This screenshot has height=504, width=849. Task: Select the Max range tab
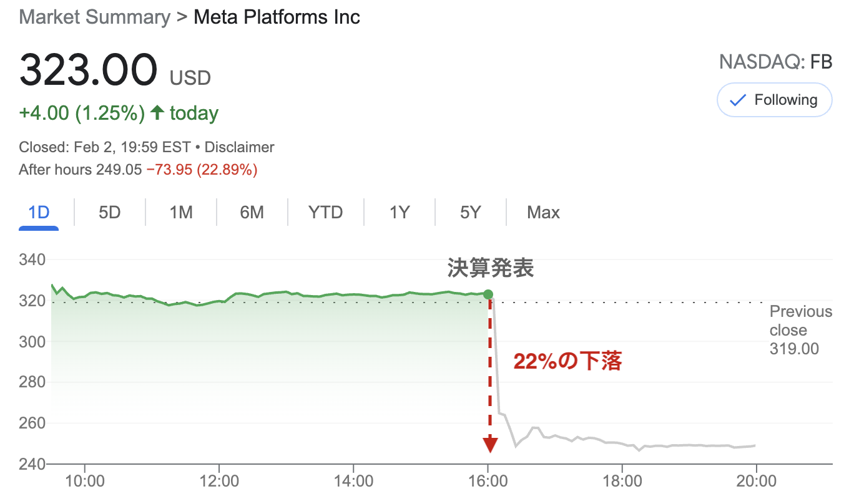[543, 213]
